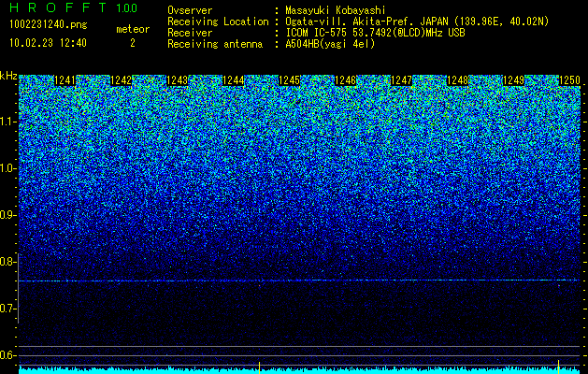Click the Receiving Location field label
This screenshot has width=588, height=374.
(218, 22)
